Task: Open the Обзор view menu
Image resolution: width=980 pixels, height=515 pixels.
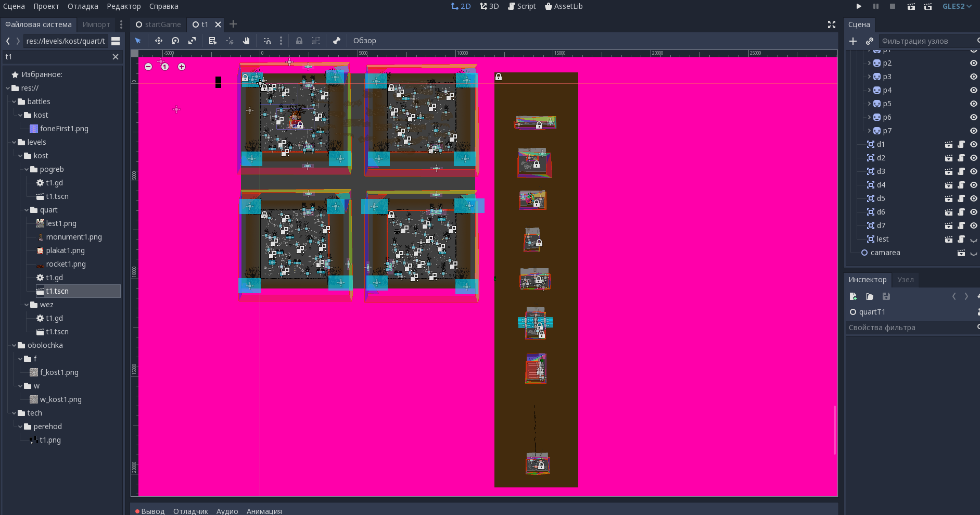Action: click(x=364, y=41)
